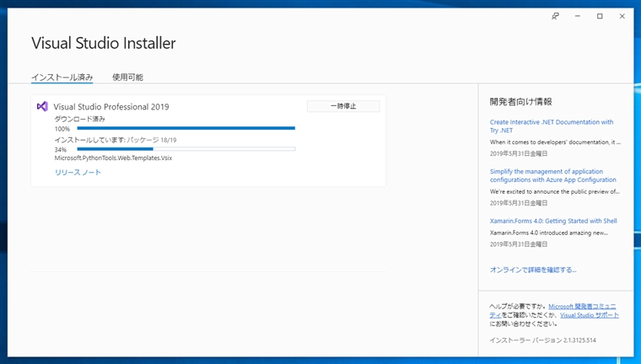The width and height of the screenshot is (641, 364).
Task: Click the 34% install percentage label
Action: (61, 149)
